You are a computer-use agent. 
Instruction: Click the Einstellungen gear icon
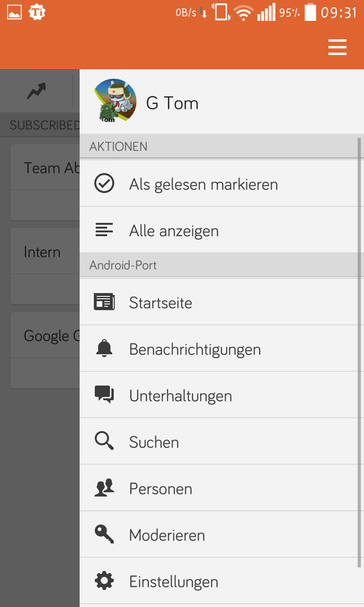pyautogui.click(x=104, y=581)
